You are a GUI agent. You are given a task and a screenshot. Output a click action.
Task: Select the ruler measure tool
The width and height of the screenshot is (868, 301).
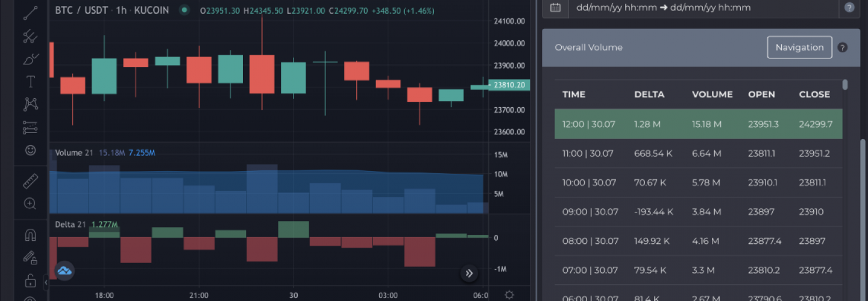(x=30, y=181)
